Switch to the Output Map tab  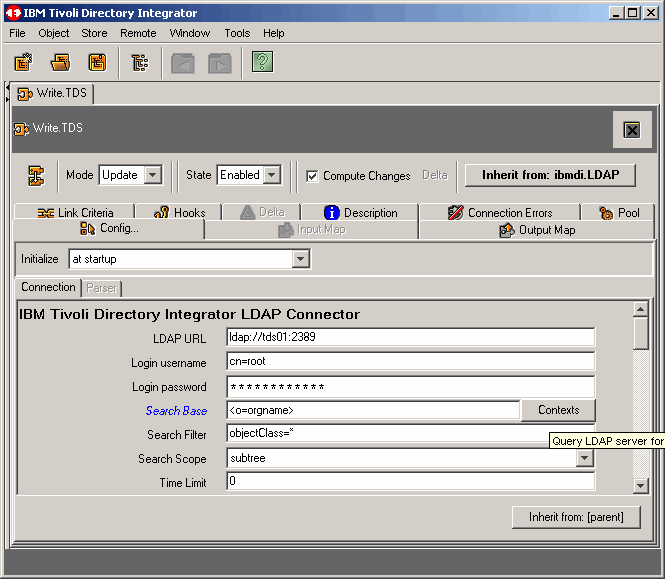(x=536, y=230)
